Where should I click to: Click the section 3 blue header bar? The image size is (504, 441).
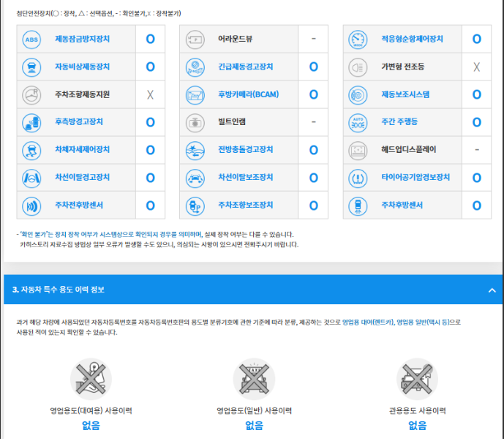(253, 290)
